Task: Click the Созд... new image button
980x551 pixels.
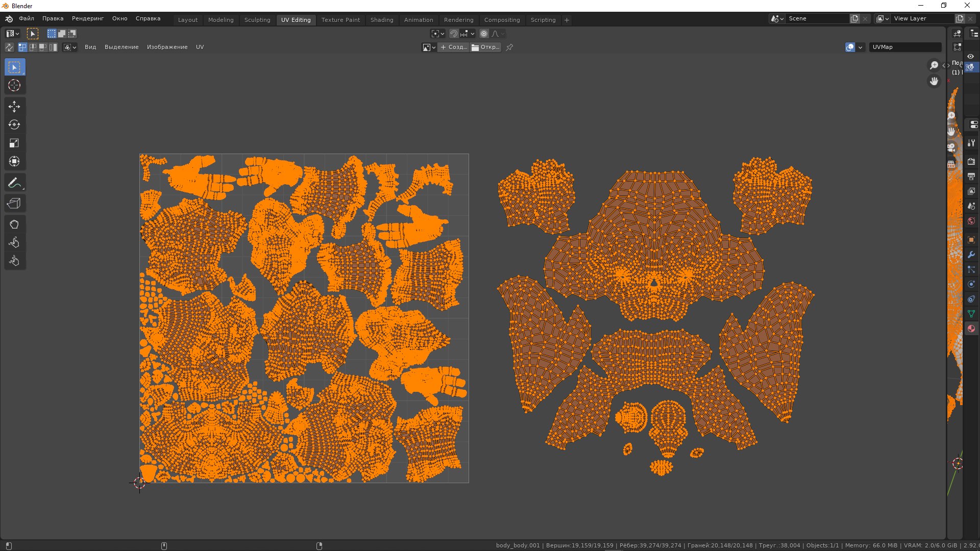Action: coord(454,47)
